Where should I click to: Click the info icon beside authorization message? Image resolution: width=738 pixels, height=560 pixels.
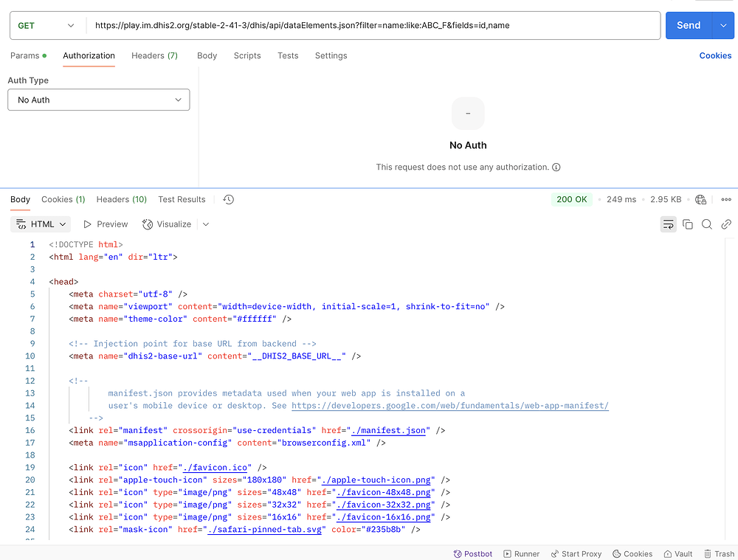coord(556,167)
